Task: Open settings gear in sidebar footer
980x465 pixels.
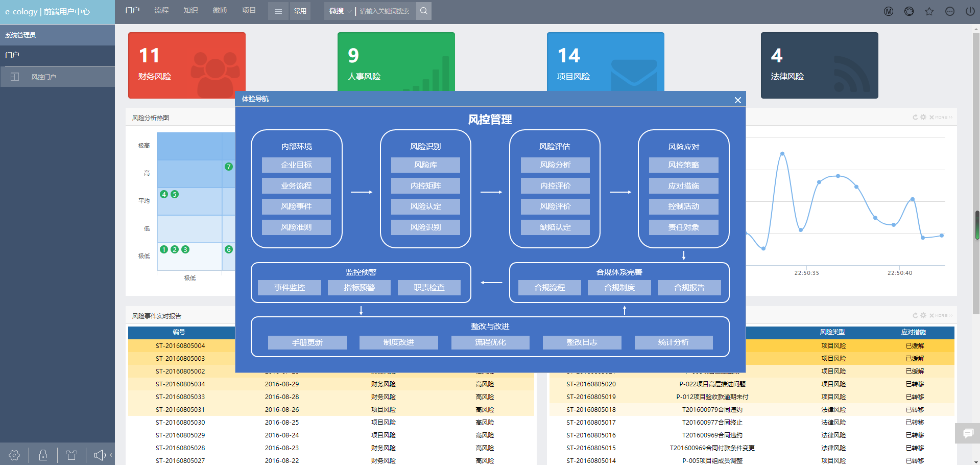Action: click(x=14, y=455)
